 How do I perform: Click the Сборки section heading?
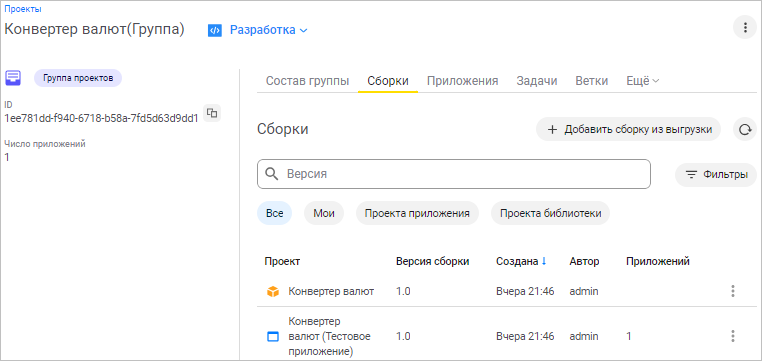coord(283,129)
